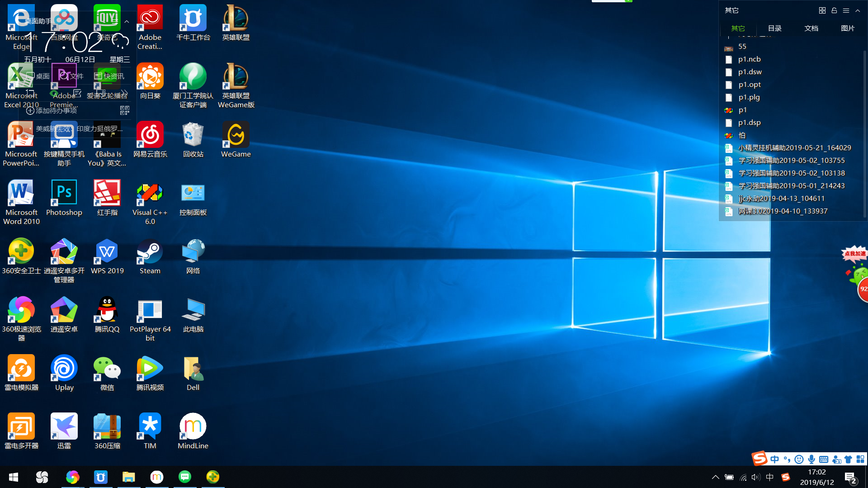The image size is (868, 488).
Task: Open 360安全卫士 desktop icon
Action: tap(21, 256)
